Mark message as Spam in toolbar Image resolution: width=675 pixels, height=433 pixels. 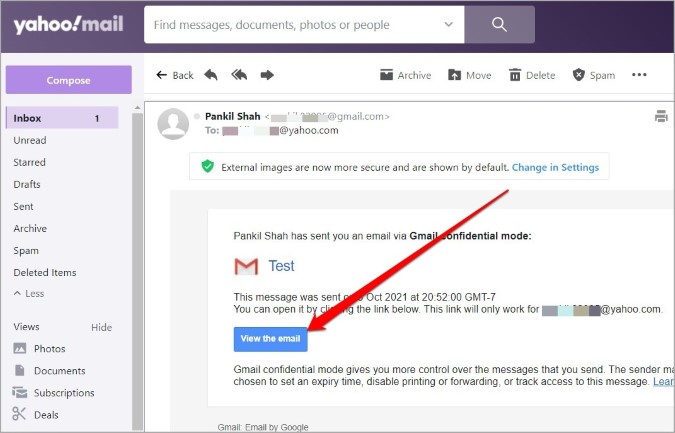pyautogui.click(x=594, y=75)
